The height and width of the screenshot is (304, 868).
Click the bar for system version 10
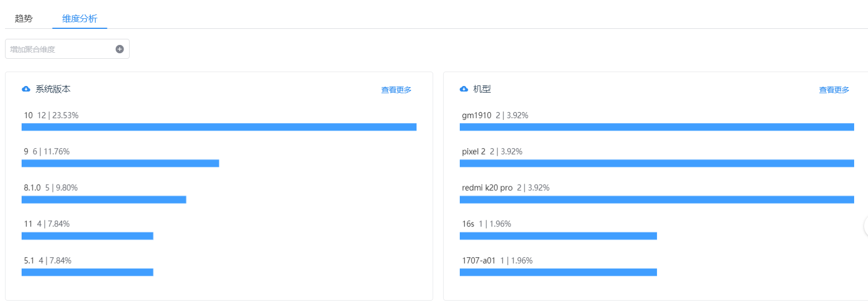point(219,127)
